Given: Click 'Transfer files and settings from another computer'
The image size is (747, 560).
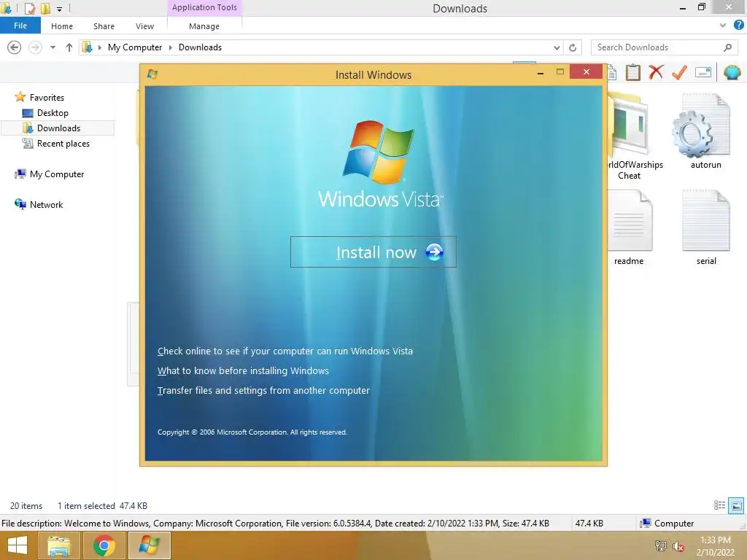Looking at the screenshot, I should [263, 390].
